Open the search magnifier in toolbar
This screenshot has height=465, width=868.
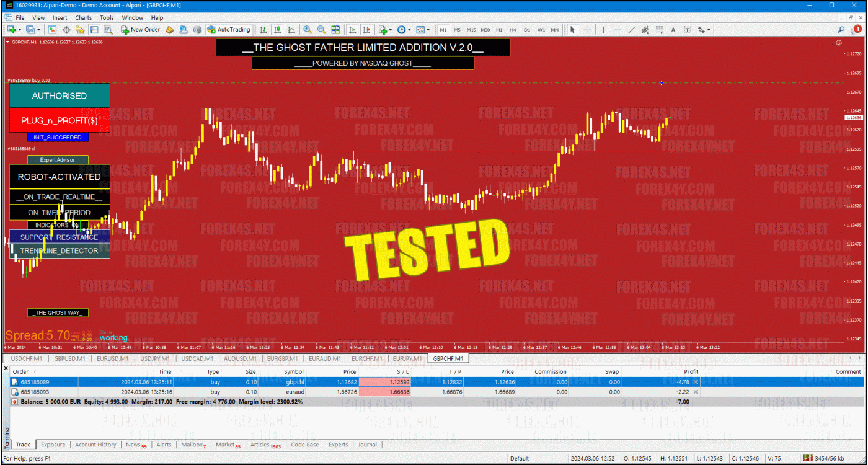pos(841,30)
